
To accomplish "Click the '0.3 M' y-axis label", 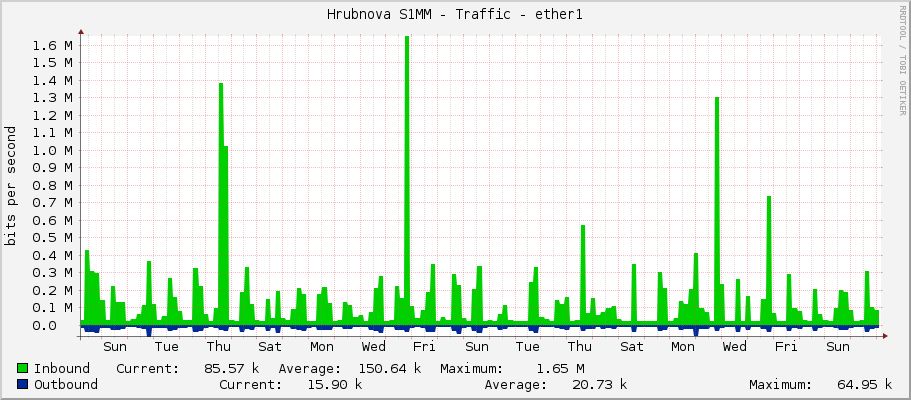I will [x=52, y=273].
